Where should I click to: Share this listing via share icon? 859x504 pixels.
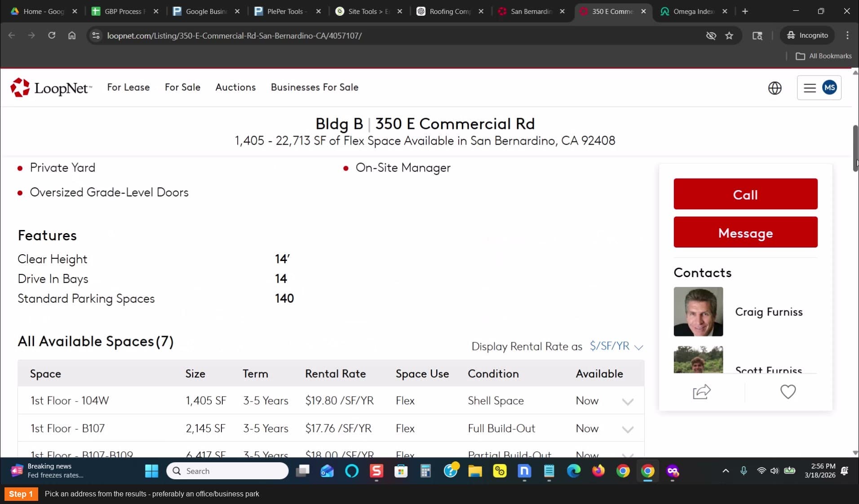coord(702,392)
